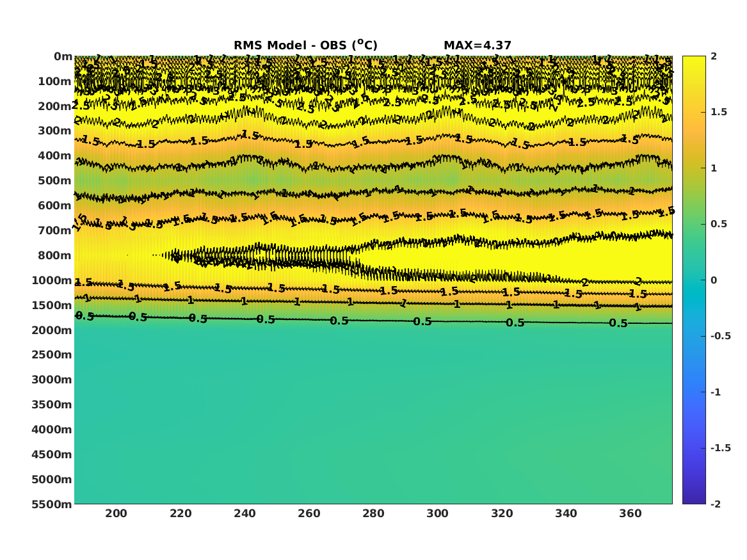Select the "3000m" depth axis label
The image size is (747, 560).
pyautogui.click(x=52, y=380)
